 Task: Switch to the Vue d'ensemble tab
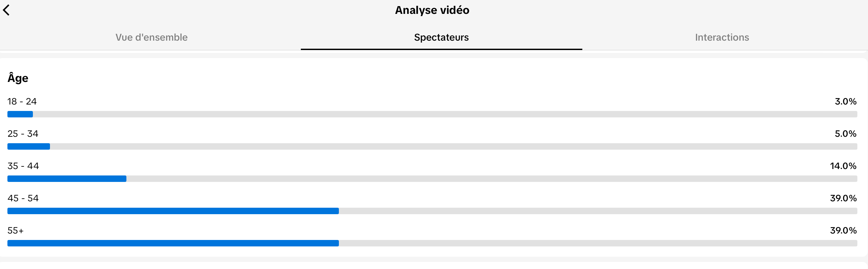151,37
